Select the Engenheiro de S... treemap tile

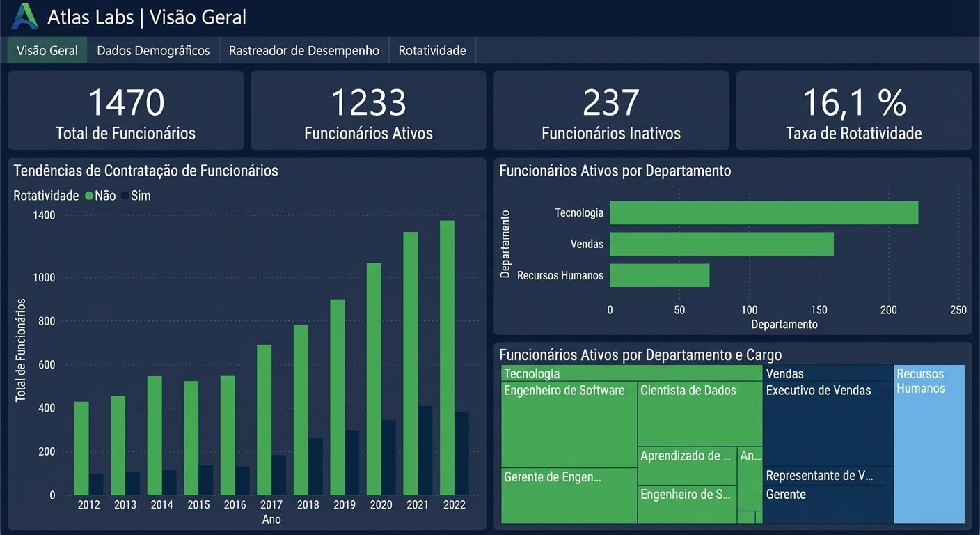(687, 504)
